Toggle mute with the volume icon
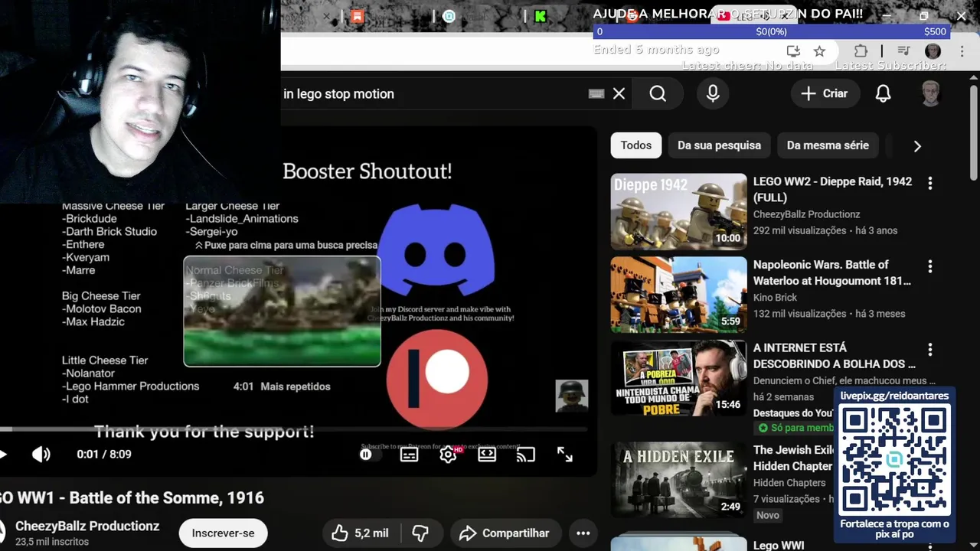 [41, 455]
